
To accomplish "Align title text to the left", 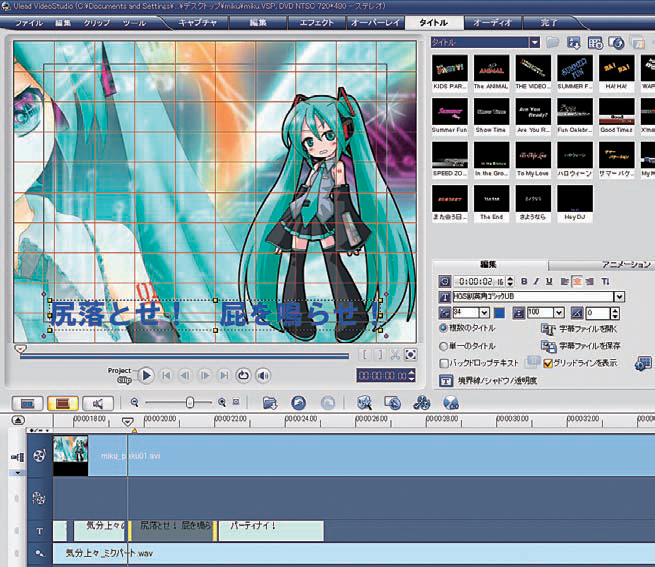I will coord(564,282).
